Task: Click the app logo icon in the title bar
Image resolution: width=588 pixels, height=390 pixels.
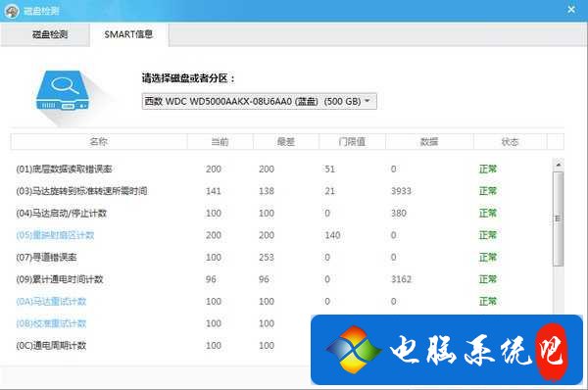Action: tap(12, 11)
